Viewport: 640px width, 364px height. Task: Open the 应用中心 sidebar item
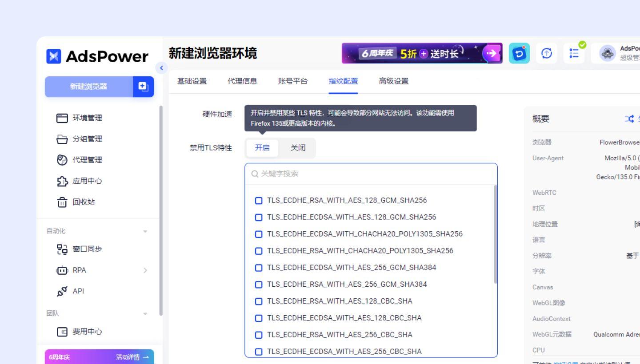88,181
